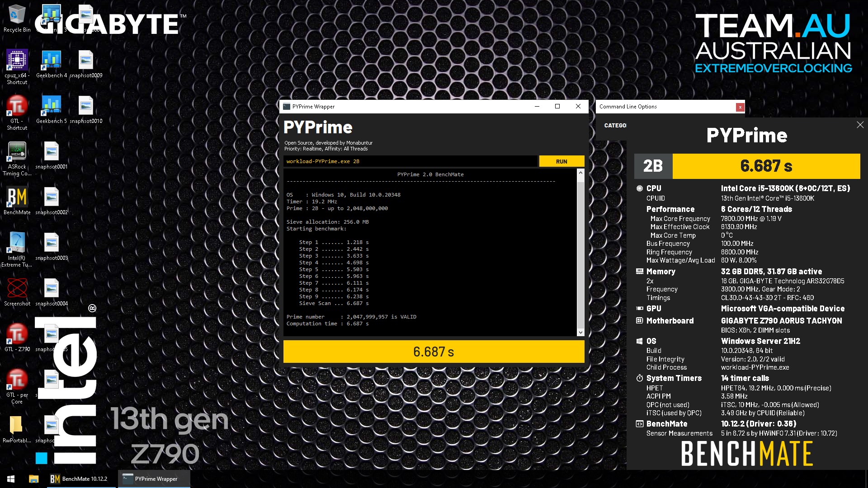The height and width of the screenshot is (488, 868).
Task: Click '7800.00 MHz @ 1.19 V' value
Action: 751,219
